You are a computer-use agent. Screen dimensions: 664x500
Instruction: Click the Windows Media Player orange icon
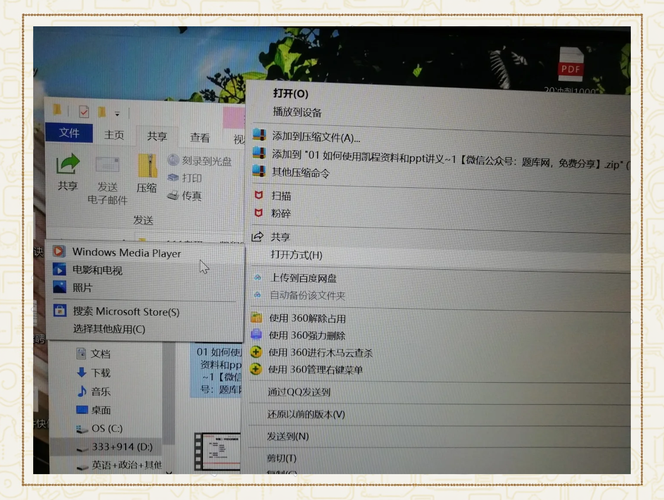[x=59, y=251]
